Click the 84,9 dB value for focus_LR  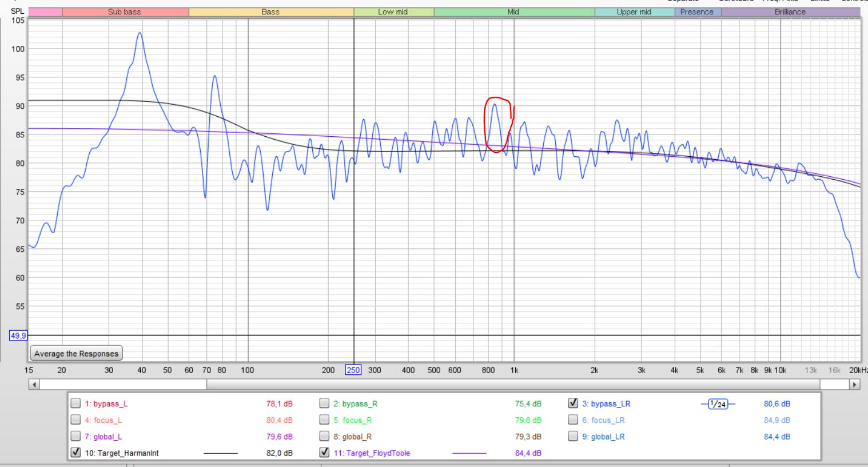point(777,420)
